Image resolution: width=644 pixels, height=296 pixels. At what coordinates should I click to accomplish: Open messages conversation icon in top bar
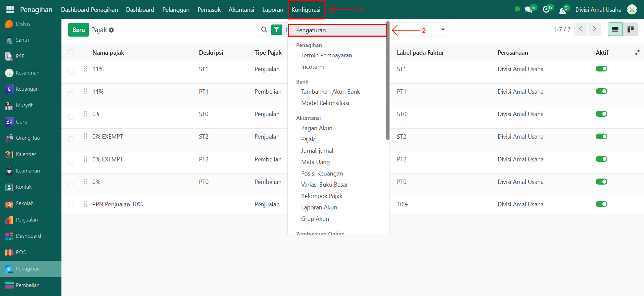click(x=528, y=9)
